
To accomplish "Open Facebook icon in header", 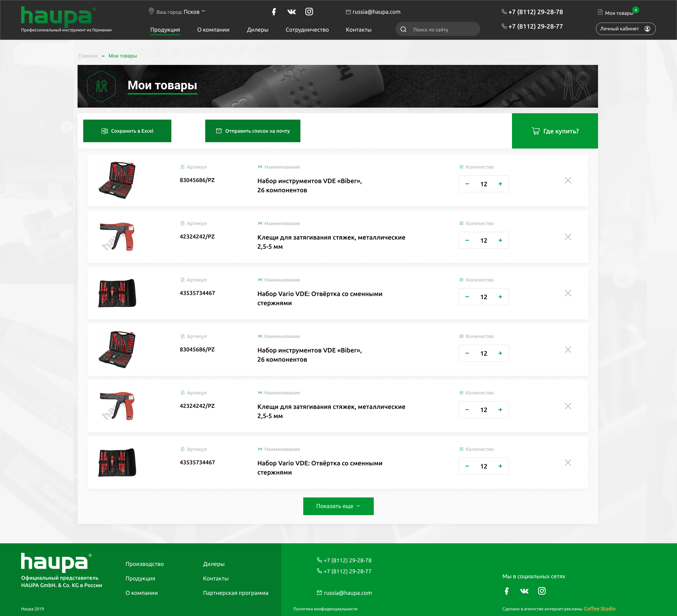I will click(274, 12).
